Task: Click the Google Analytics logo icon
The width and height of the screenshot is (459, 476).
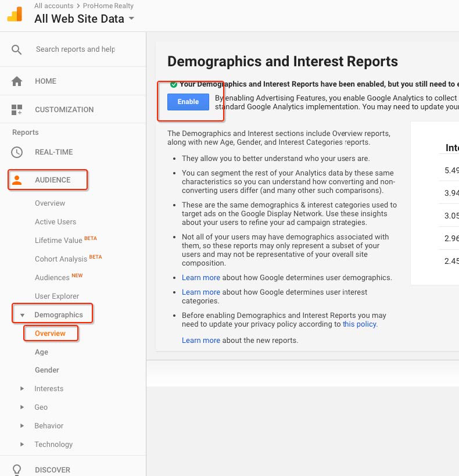Action: click(15, 14)
